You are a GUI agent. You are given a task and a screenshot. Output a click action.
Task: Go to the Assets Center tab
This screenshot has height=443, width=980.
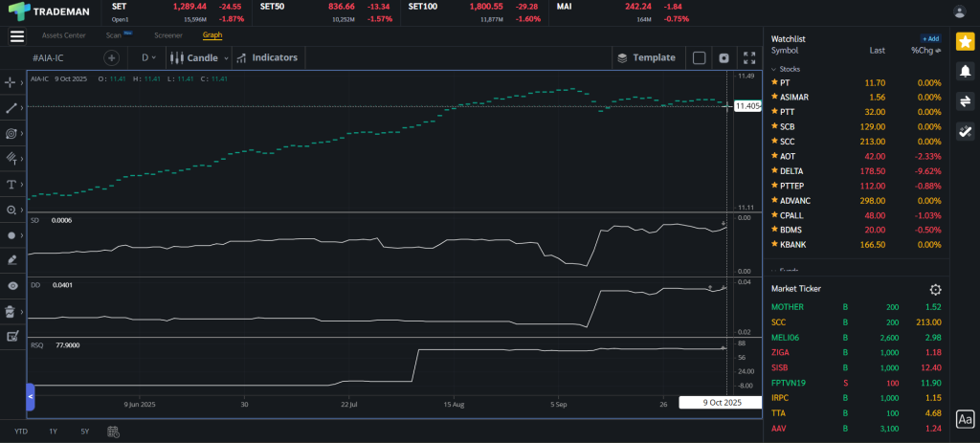(x=63, y=35)
